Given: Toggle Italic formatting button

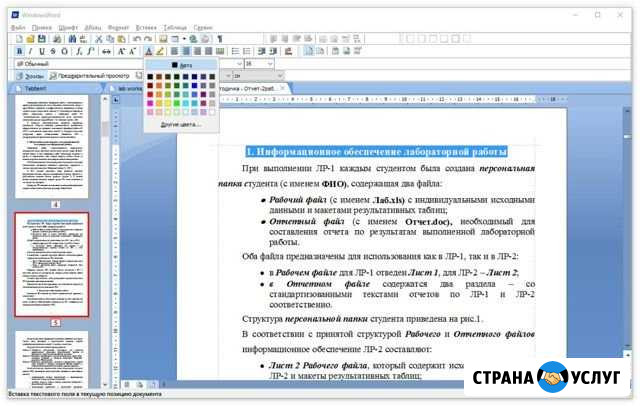Looking at the screenshot, I should point(30,51).
